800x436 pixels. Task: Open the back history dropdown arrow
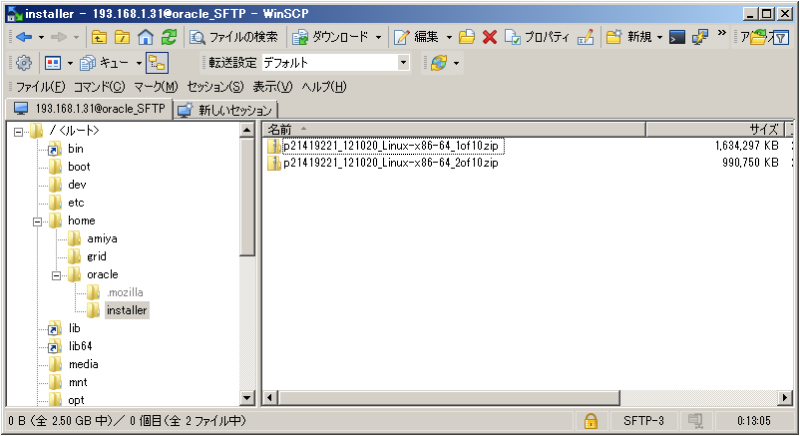coord(41,37)
